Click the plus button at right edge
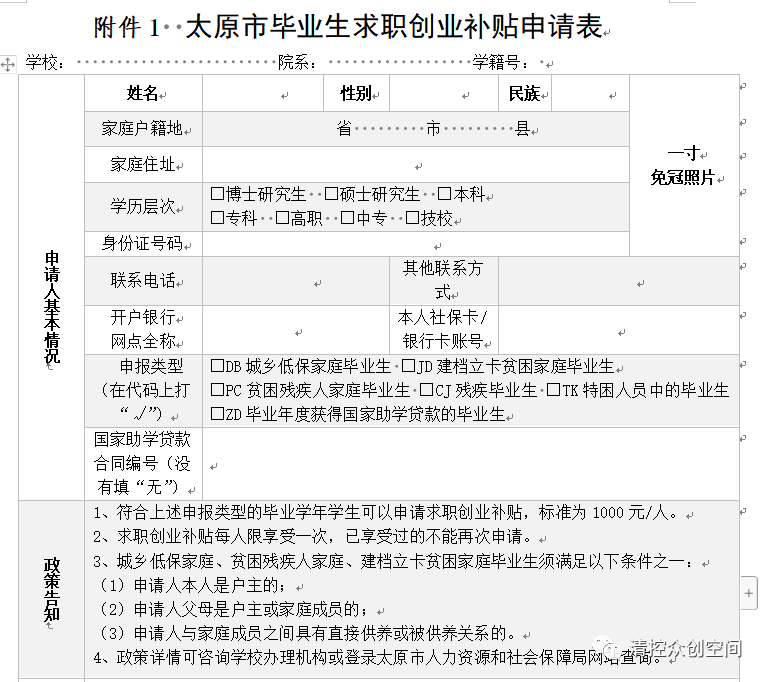The height and width of the screenshot is (682, 767). pyautogui.click(x=749, y=593)
